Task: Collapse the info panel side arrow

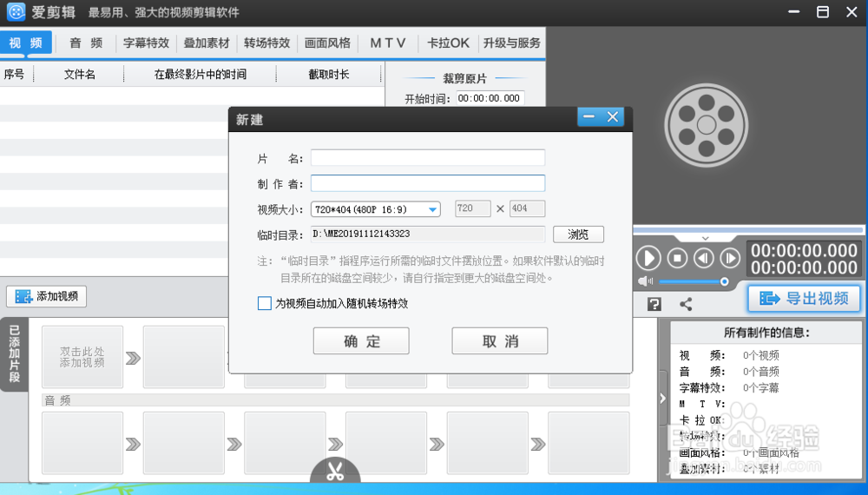Action: click(662, 398)
